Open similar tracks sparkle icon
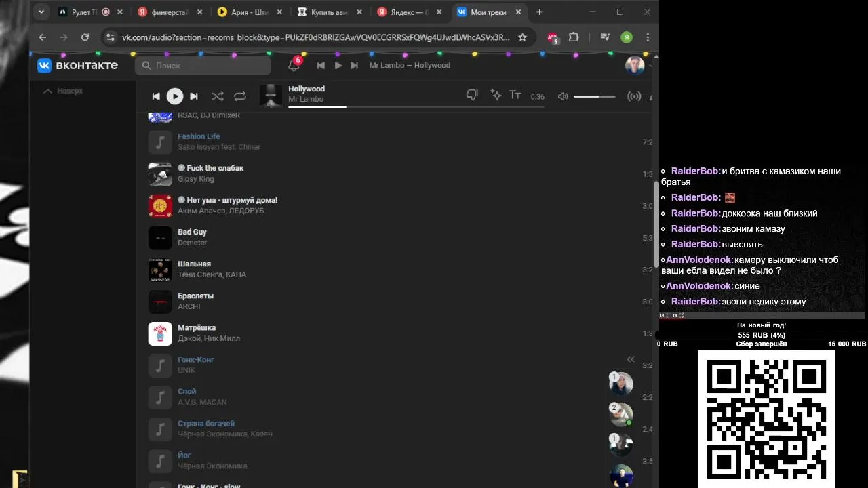 click(x=496, y=96)
